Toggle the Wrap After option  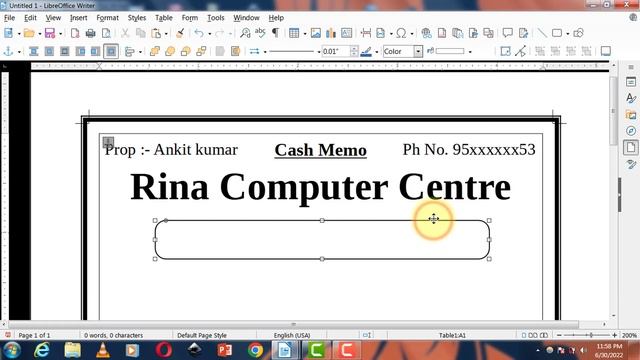click(x=95, y=51)
